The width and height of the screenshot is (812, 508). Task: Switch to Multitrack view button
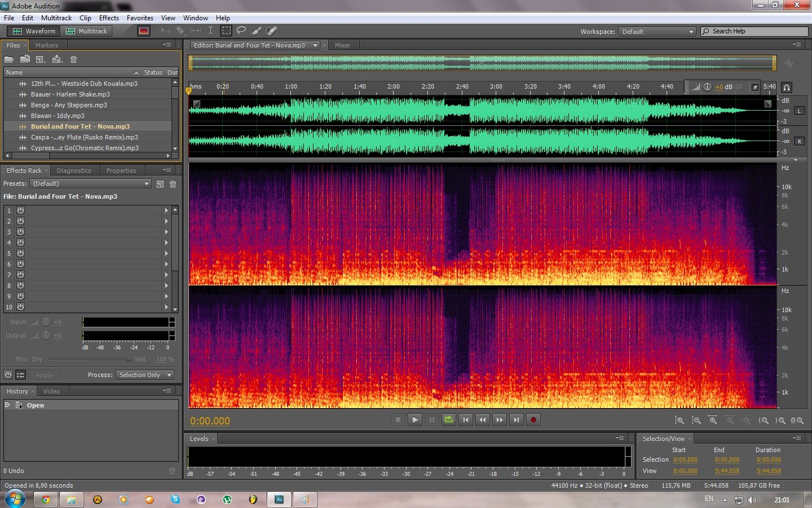click(x=86, y=31)
